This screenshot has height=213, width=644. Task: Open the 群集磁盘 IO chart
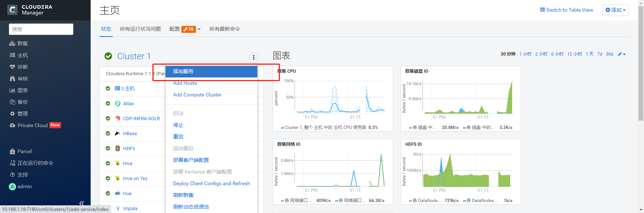[x=461, y=99]
